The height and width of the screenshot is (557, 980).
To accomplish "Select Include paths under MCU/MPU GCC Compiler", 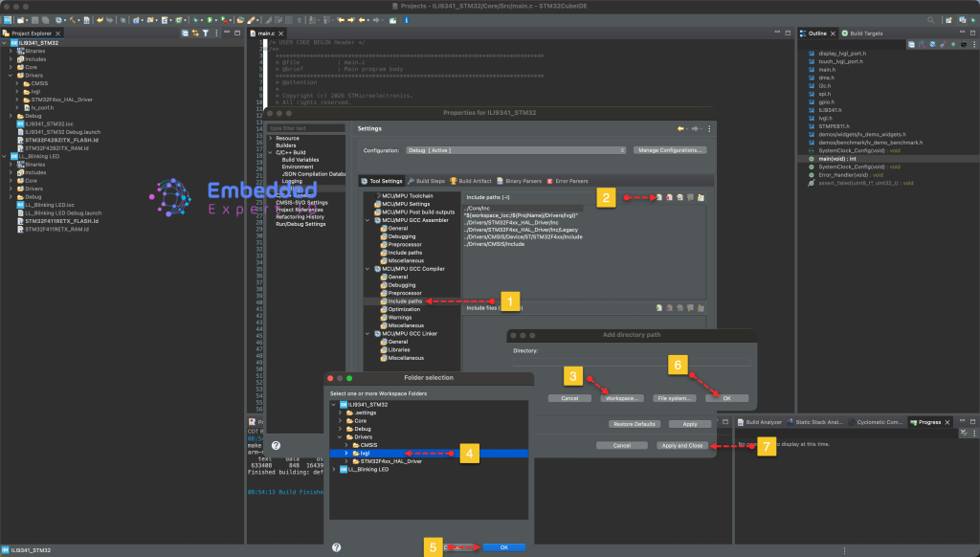I will coord(405,301).
